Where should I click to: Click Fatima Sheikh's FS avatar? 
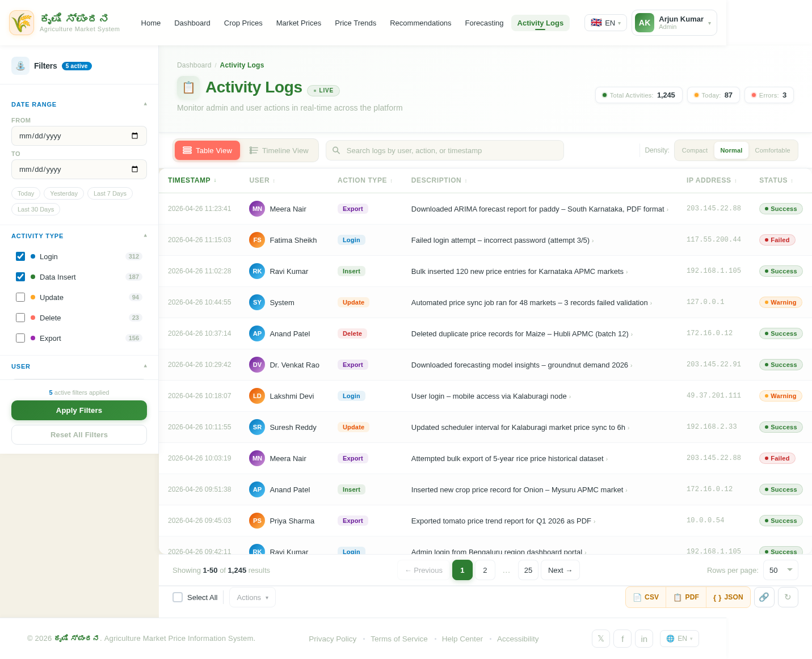257,240
